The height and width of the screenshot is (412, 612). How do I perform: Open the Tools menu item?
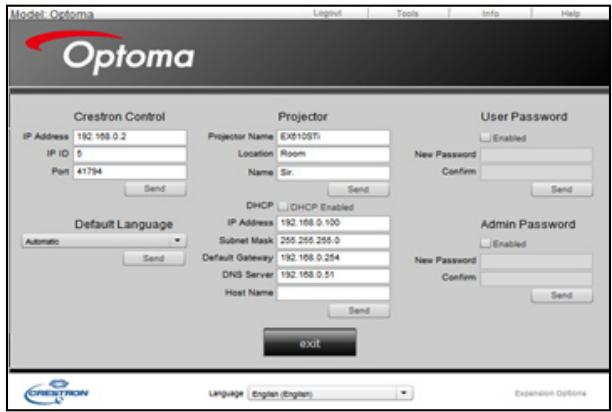407,14
